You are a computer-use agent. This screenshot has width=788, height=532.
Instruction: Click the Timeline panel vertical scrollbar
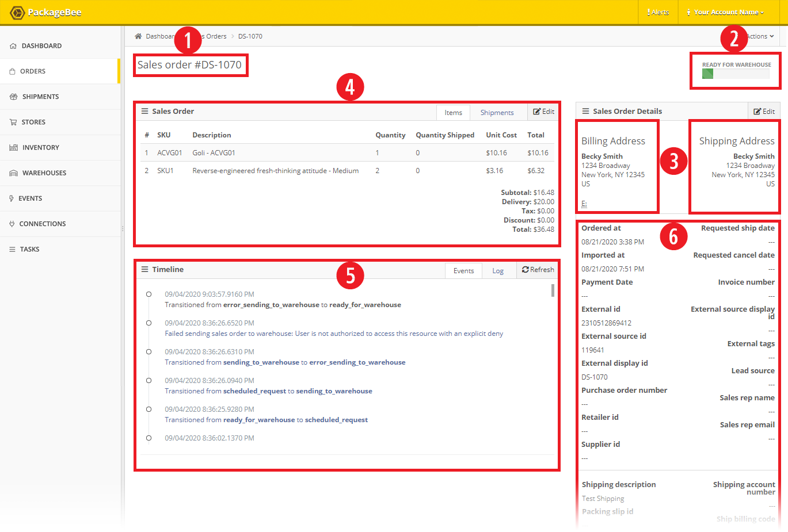point(553,290)
